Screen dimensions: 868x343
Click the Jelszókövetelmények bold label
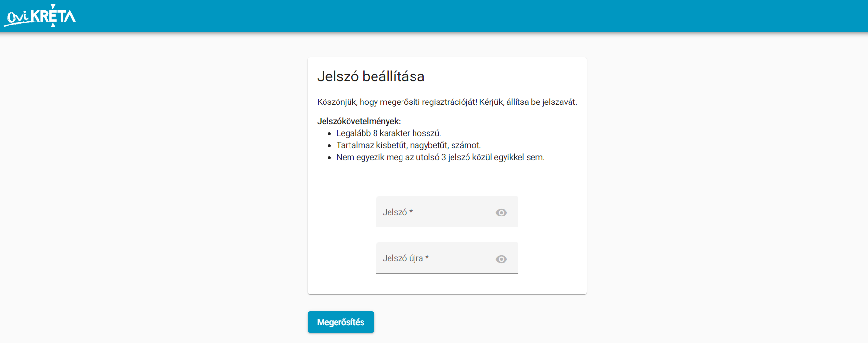coord(359,121)
